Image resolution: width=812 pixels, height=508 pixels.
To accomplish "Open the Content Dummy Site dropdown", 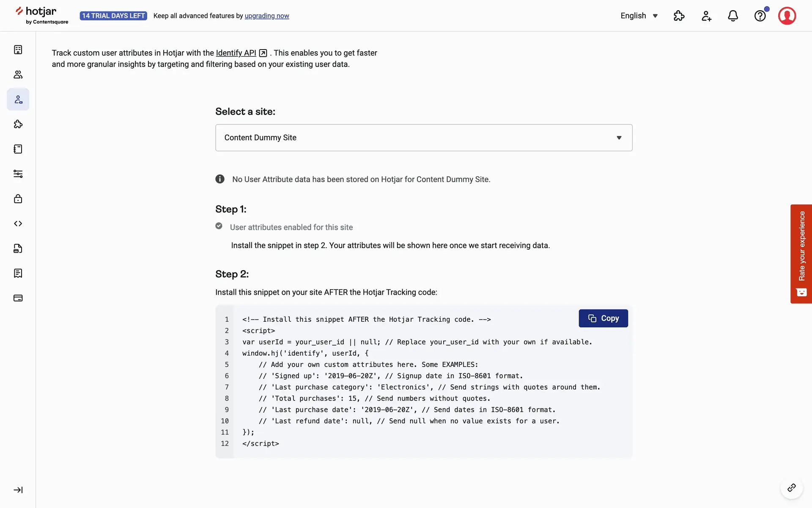I will coord(423,138).
